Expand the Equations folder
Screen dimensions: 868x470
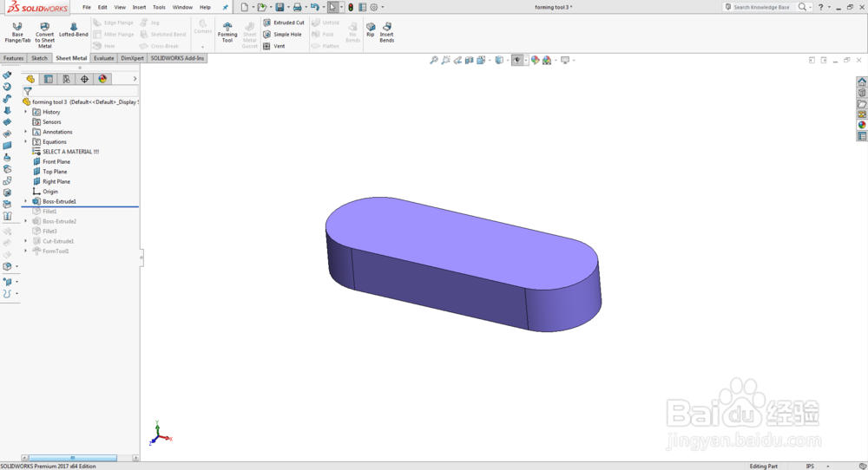coord(25,141)
